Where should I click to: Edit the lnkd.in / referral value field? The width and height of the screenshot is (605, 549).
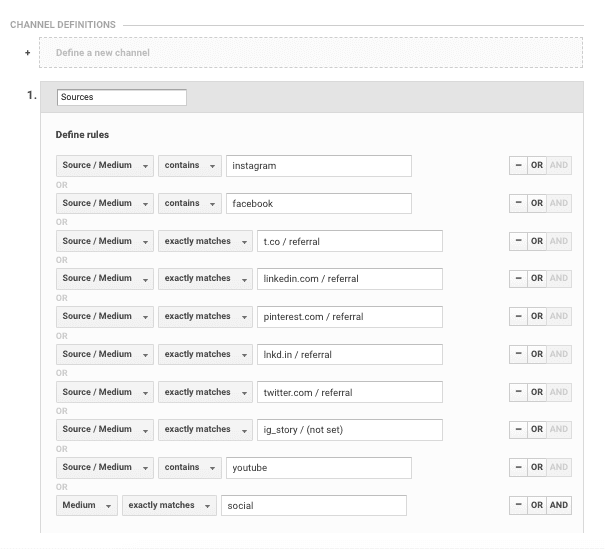(350, 355)
